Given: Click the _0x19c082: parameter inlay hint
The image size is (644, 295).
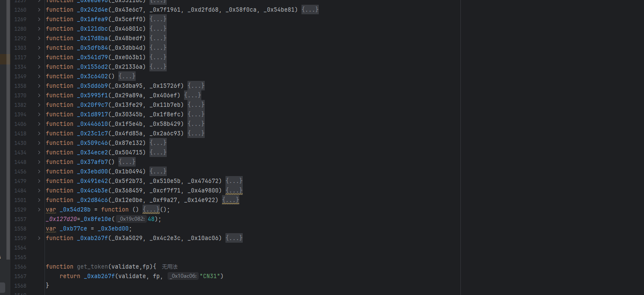Looking at the screenshot, I should [131, 219].
